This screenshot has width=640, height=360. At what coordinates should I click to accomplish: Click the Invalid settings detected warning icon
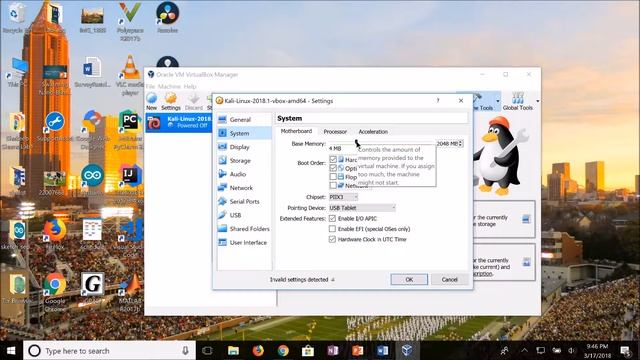pyautogui.click(x=333, y=280)
